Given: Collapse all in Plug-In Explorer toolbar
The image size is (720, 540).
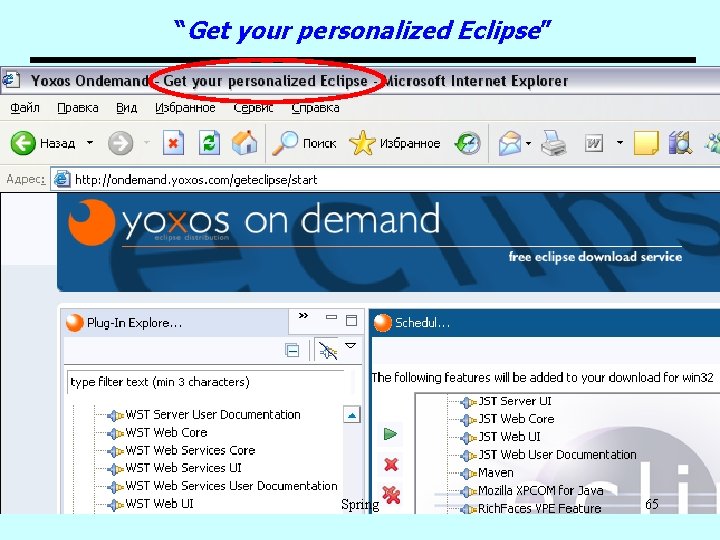Looking at the screenshot, I should click(292, 350).
